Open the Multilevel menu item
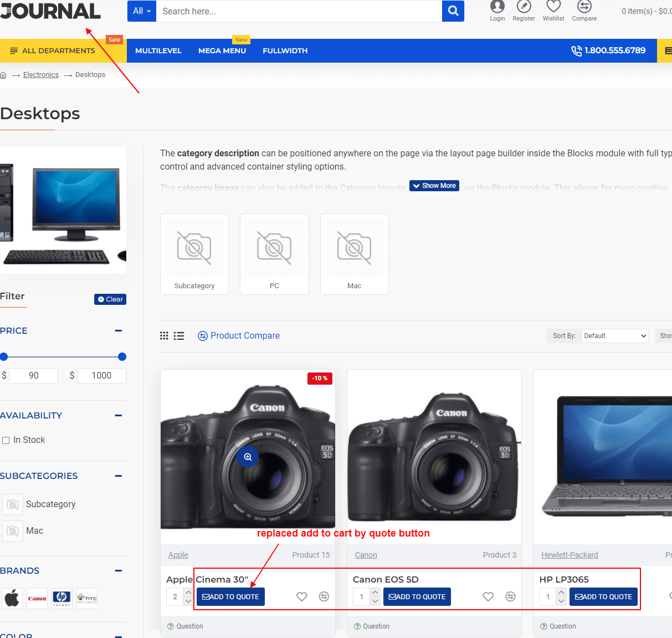This screenshot has width=672, height=638. click(x=158, y=50)
